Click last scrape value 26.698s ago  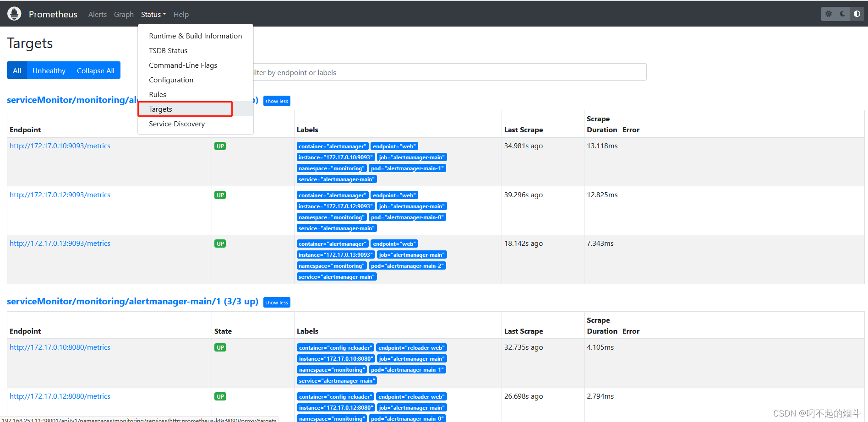coord(524,396)
